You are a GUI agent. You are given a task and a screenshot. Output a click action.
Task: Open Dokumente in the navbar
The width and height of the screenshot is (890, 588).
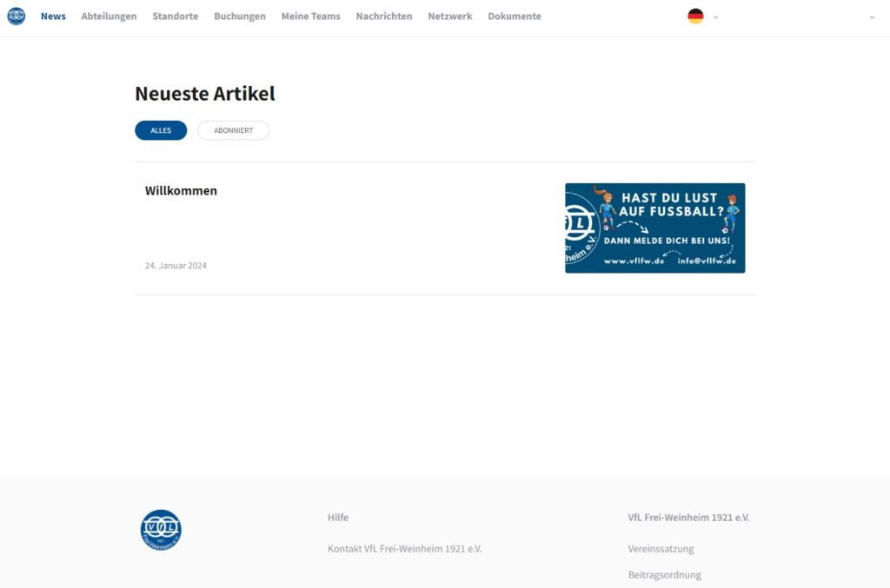(x=514, y=17)
